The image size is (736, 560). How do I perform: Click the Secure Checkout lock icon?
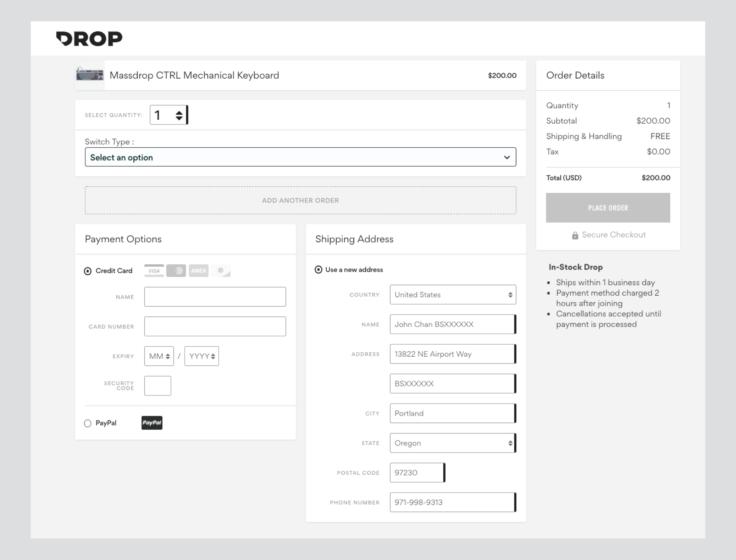pos(575,235)
